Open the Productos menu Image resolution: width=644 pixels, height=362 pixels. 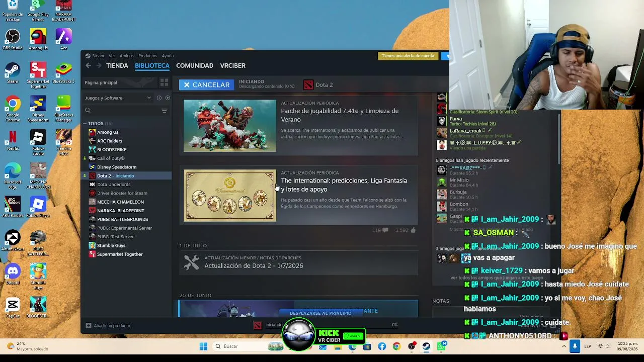148,56
